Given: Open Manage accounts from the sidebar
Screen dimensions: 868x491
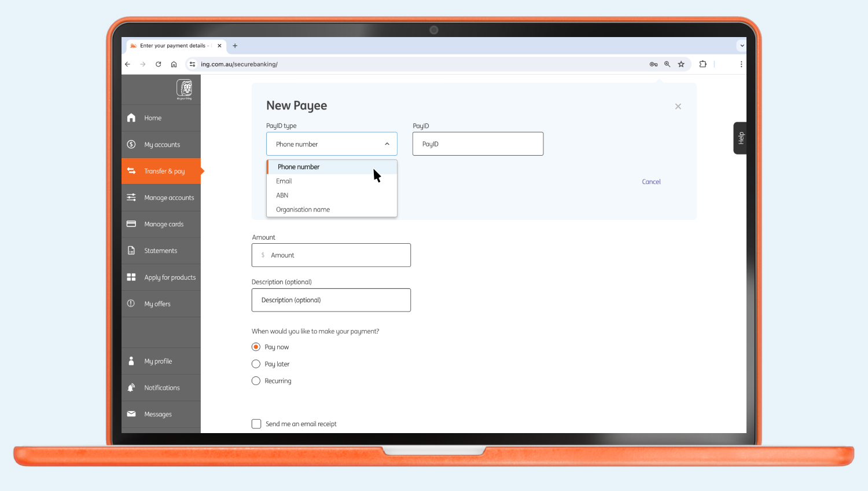Looking at the screenshot, I should (x=169, y=197).
